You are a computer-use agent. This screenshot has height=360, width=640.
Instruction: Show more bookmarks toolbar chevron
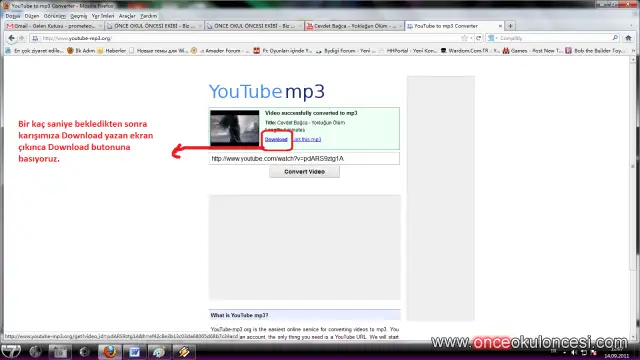click(x=633, y=51)
